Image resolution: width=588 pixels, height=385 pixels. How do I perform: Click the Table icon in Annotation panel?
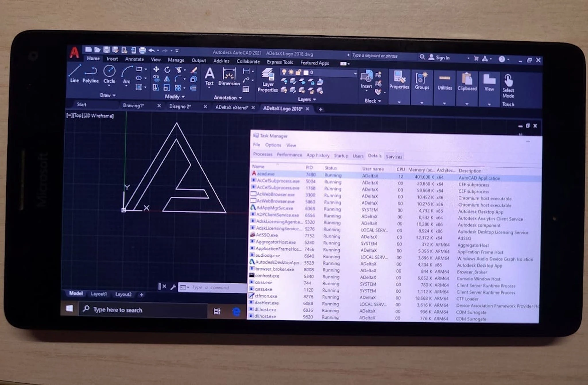[x=246, y=89]
